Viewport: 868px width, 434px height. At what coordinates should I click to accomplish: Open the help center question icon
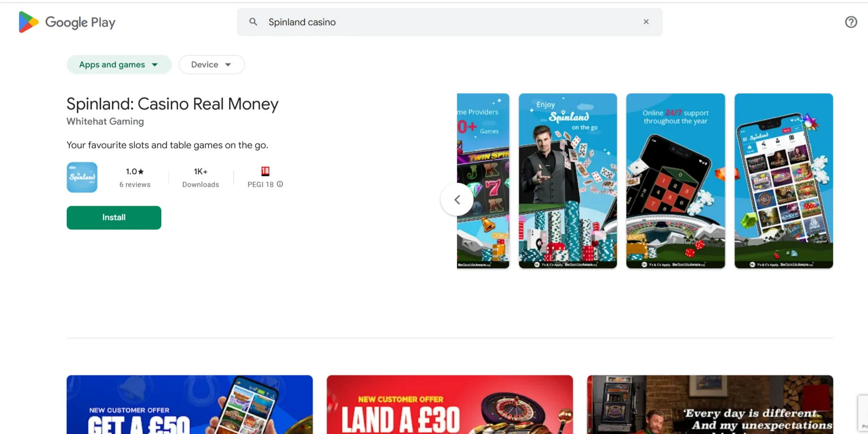[851, 22]
